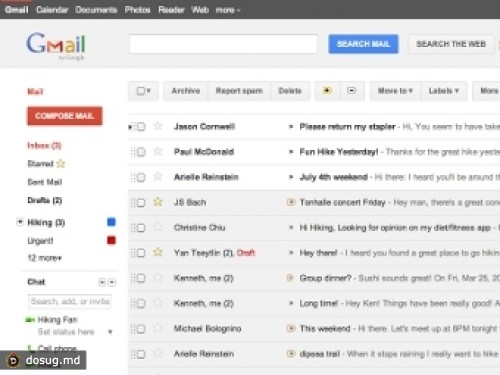Open the Inbox (3) folder
500x375 pixels.
[44, 146]
